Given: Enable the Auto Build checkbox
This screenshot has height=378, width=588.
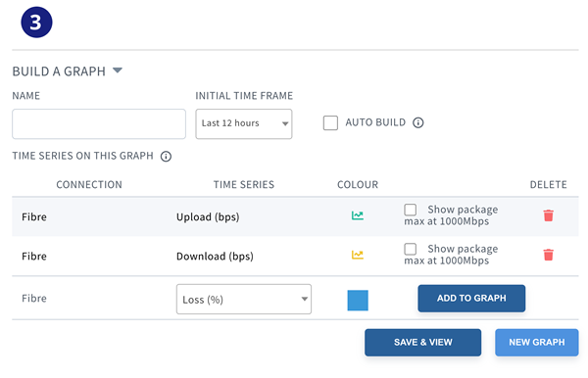Looking at the screenshot, I should point(330,122).
